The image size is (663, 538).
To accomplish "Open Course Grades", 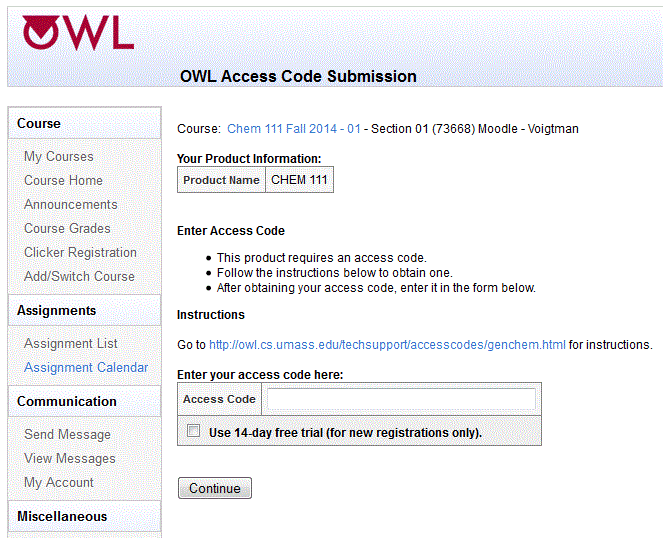I will 68,229.
